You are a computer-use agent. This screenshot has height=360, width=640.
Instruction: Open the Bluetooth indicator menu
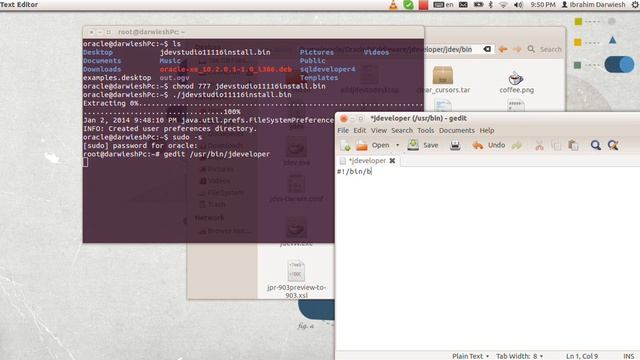(491, 5)
